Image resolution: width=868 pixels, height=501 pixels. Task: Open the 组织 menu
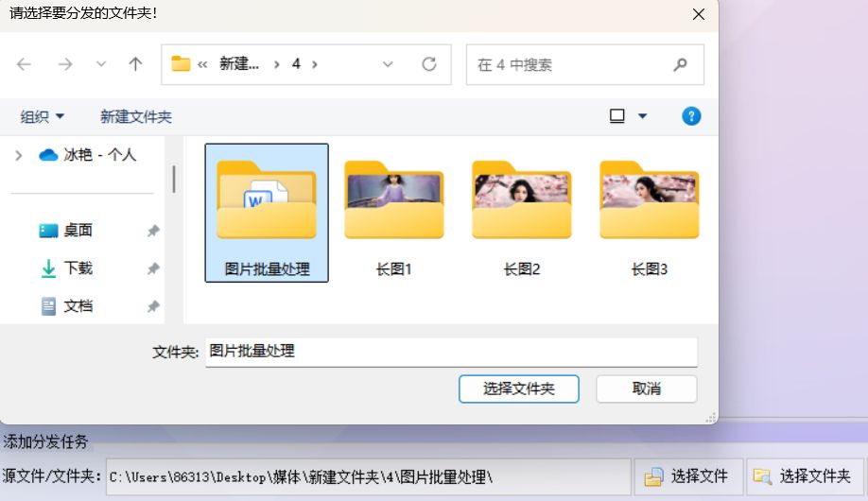tap(42, 117)
